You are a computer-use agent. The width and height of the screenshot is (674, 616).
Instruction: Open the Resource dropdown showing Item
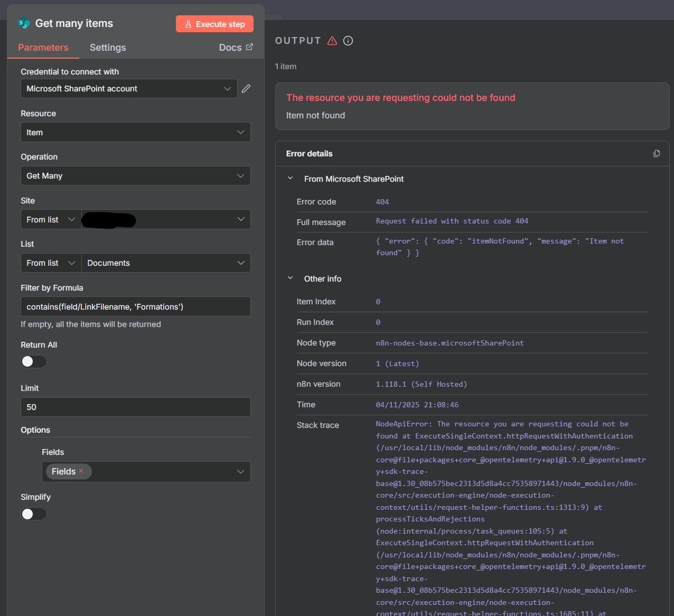pyautogui.click(x=135, y=133)
